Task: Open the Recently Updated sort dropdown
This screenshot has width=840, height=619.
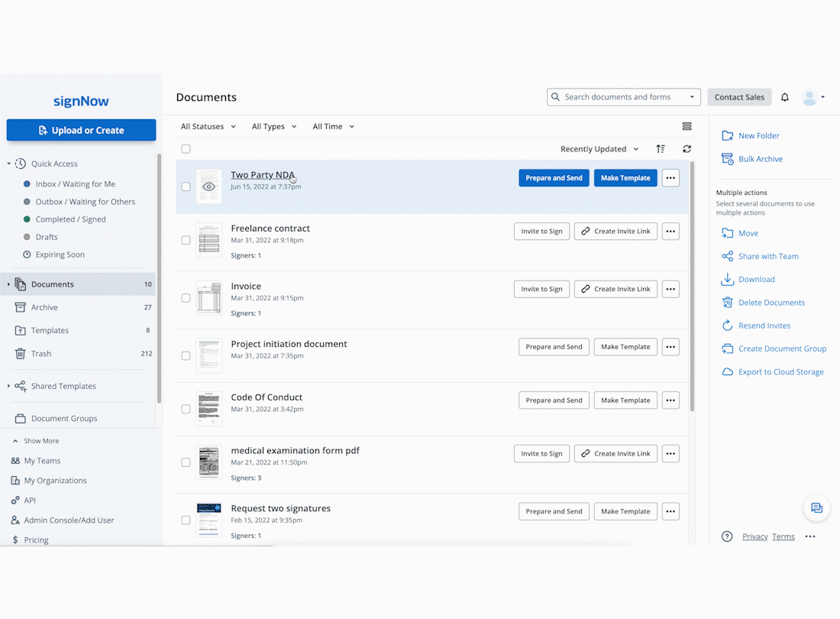Action: [x=599, y=149]
